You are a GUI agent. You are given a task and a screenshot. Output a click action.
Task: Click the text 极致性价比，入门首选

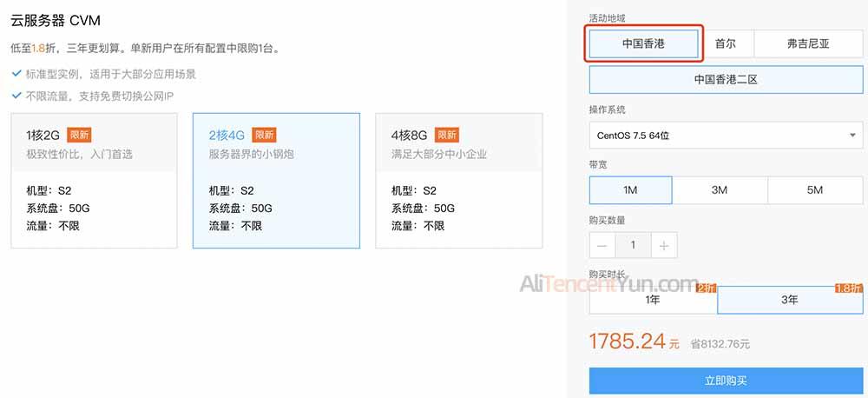(79, 154)
